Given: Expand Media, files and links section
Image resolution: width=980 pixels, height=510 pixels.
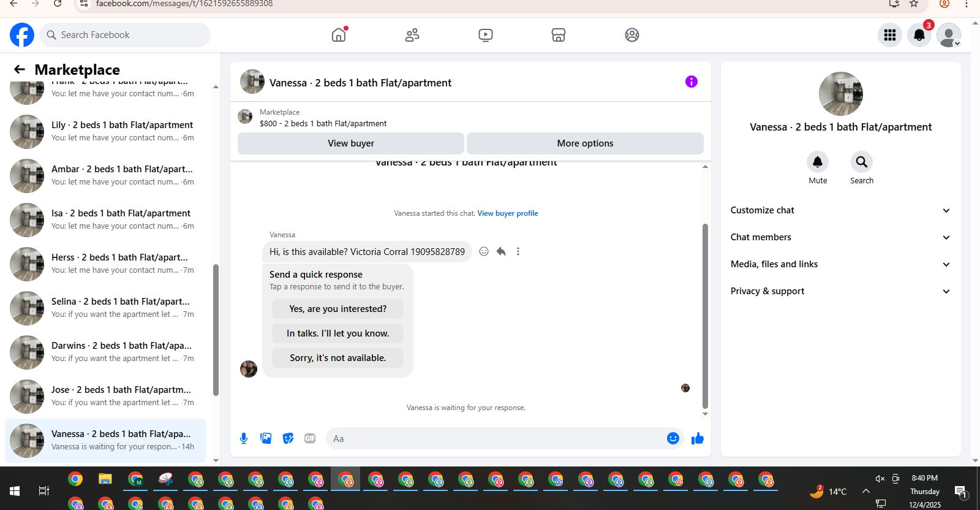Looking at the screenshot, I should 840,264.
